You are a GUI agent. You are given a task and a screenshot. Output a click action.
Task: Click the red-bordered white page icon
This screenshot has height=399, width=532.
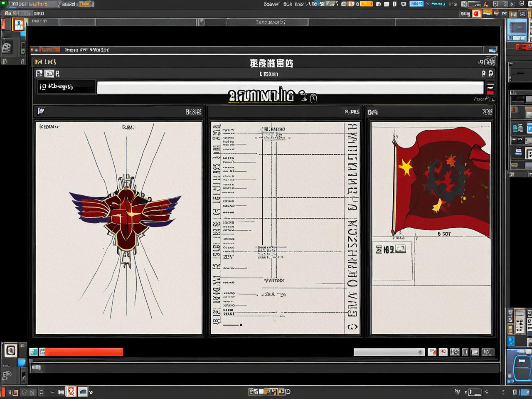[18, 25]
